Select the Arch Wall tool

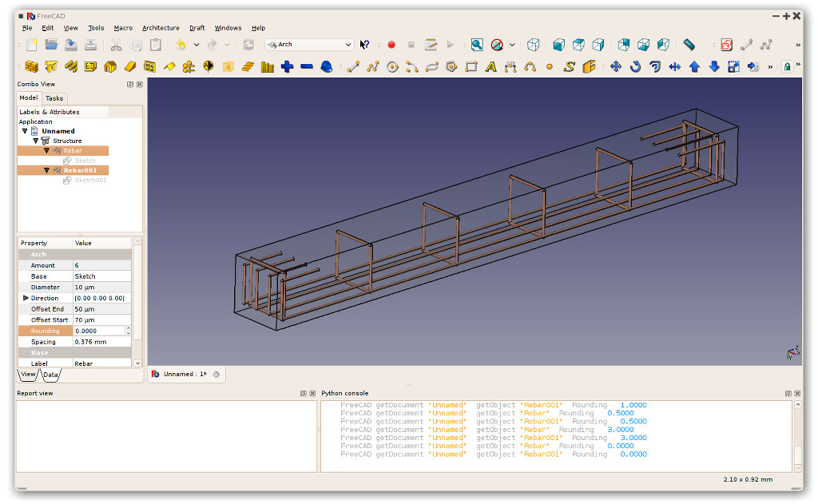32,67
